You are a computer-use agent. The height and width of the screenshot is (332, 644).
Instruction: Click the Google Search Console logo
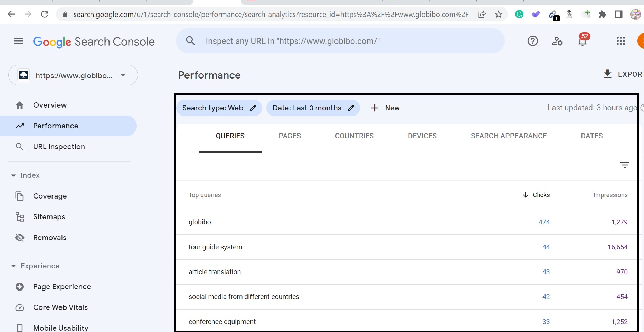[x=94, y=42]
